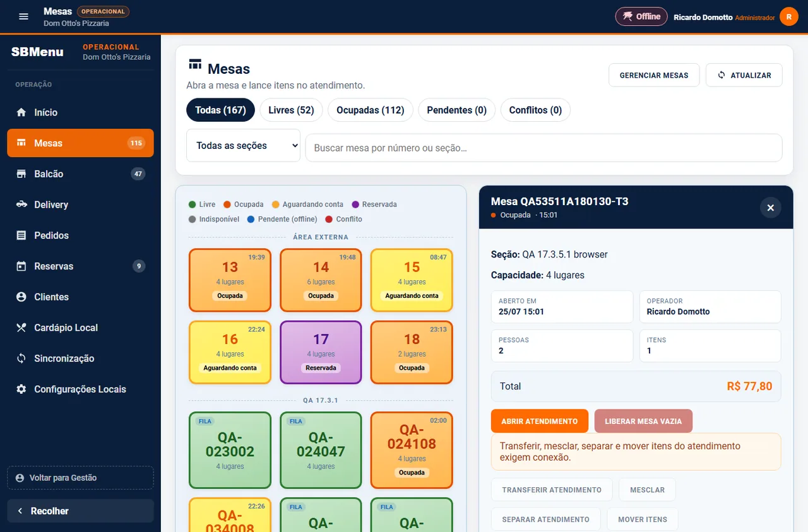Click the purple Reservada legend dot
Viewport: 808px width, 532px height.
click(x=355, y=204)
